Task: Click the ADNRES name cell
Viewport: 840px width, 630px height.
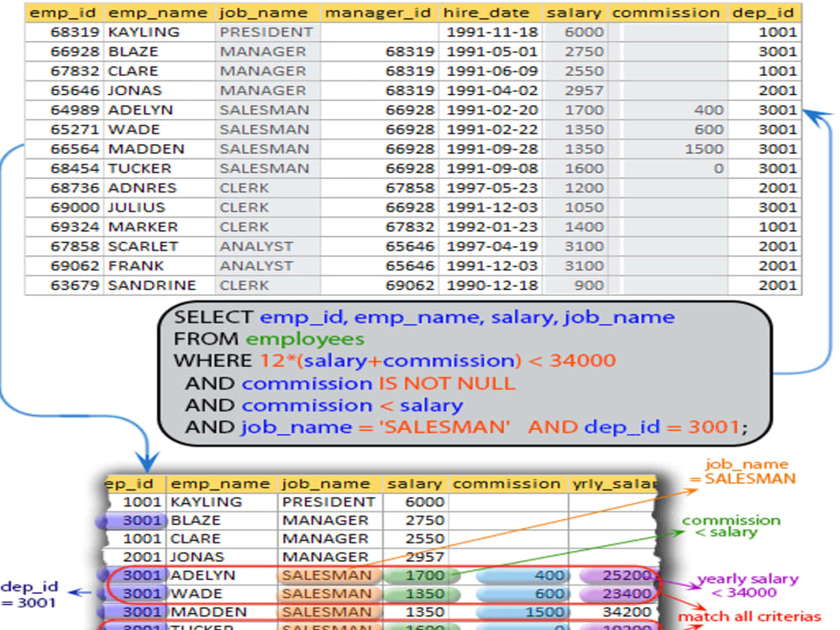Action: click(x=159, y=188)
